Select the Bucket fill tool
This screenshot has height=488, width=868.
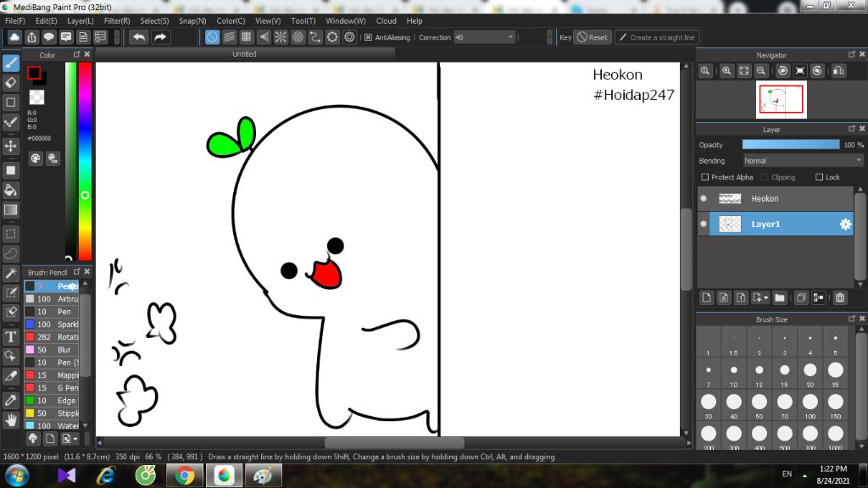(10, 191)
